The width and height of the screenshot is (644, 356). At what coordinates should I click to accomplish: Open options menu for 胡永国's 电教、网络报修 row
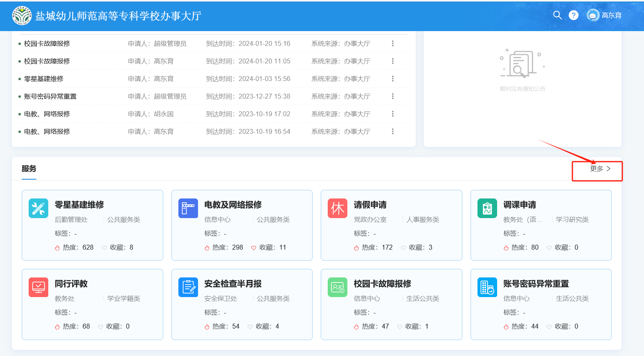point(393,114)
